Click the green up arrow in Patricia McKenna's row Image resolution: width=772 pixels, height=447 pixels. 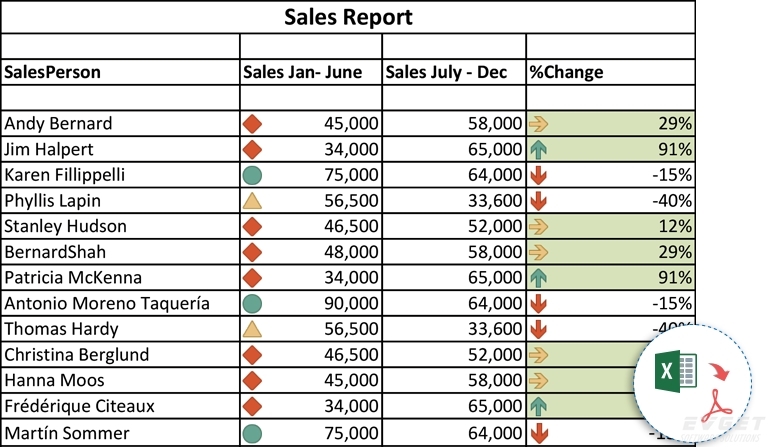[540, 278]
